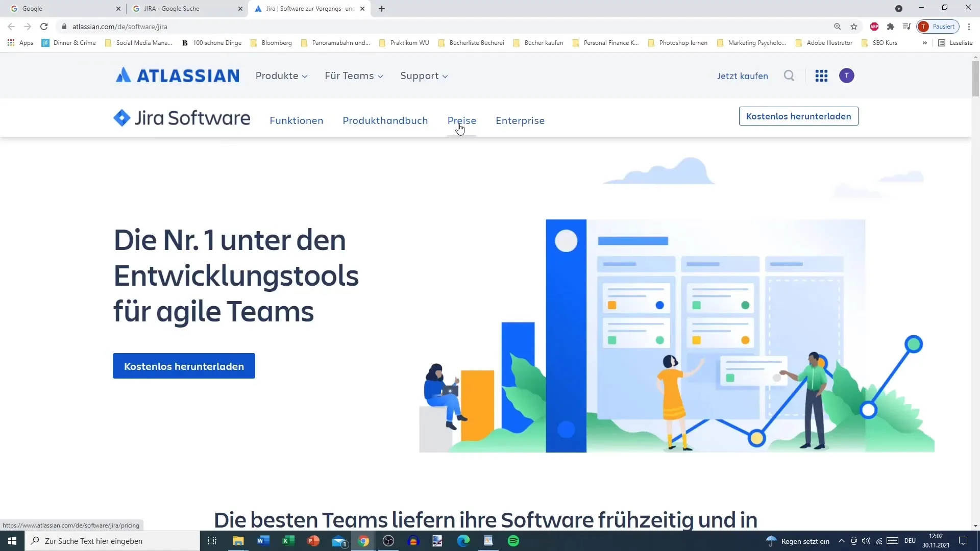Open Microsoft Edge from the taskbar
The image size is (980, 551).
(463, 541)
